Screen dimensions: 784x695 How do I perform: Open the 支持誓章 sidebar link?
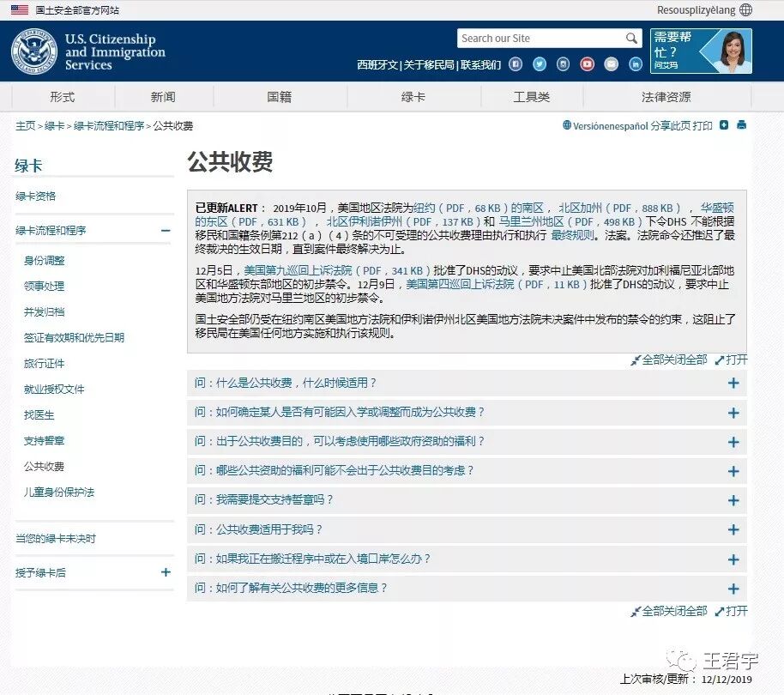point(44,440)
